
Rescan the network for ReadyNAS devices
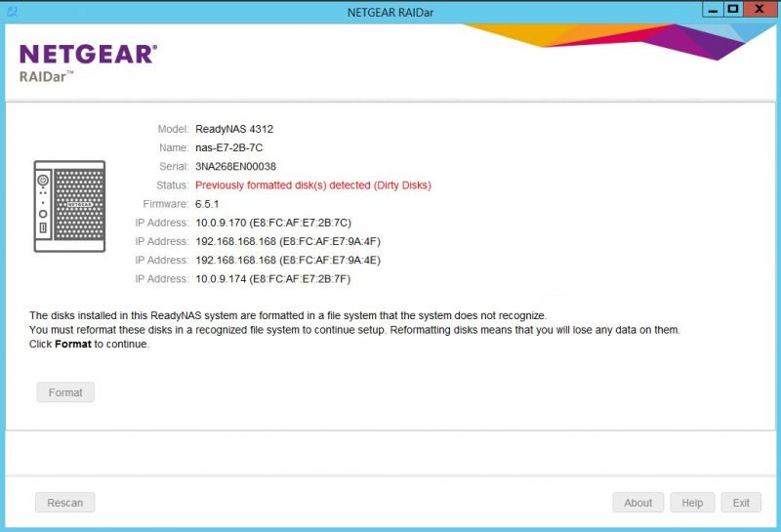click(64, 503)
